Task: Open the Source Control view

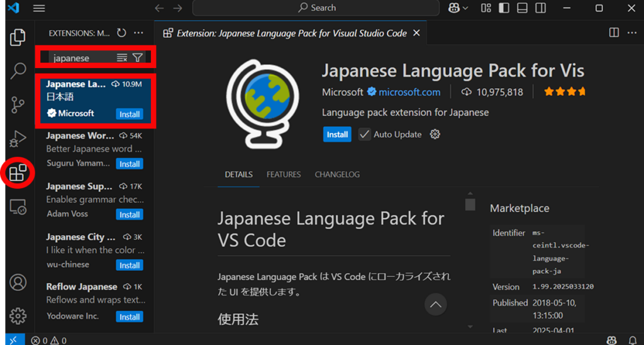Action: point(18,105)
